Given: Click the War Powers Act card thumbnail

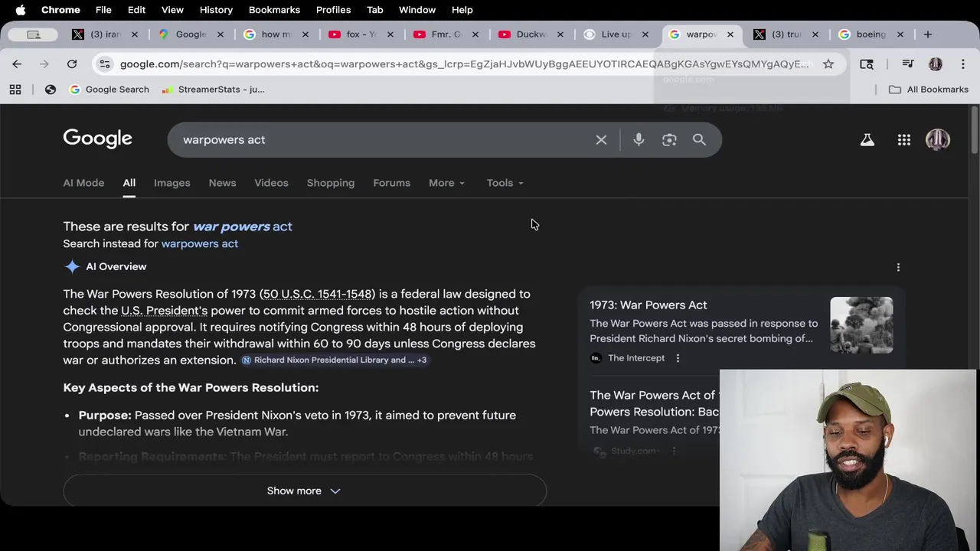Looking at the screenshot, I should click(861, 324).
